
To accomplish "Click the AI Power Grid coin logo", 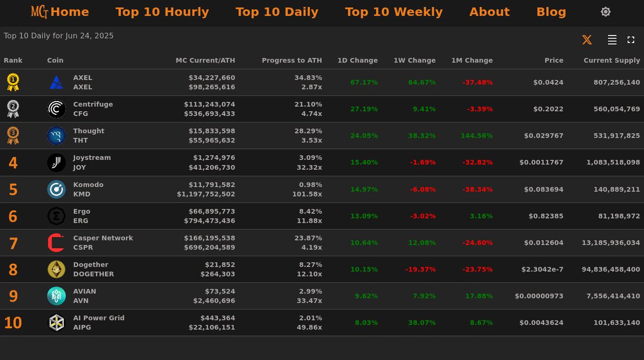I will click(56, 323).
